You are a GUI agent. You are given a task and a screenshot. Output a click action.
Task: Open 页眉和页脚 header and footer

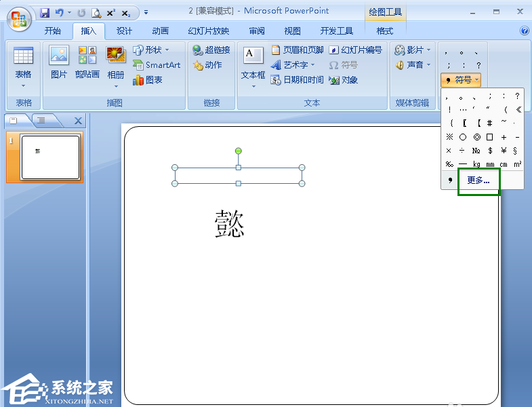point(297,50)
